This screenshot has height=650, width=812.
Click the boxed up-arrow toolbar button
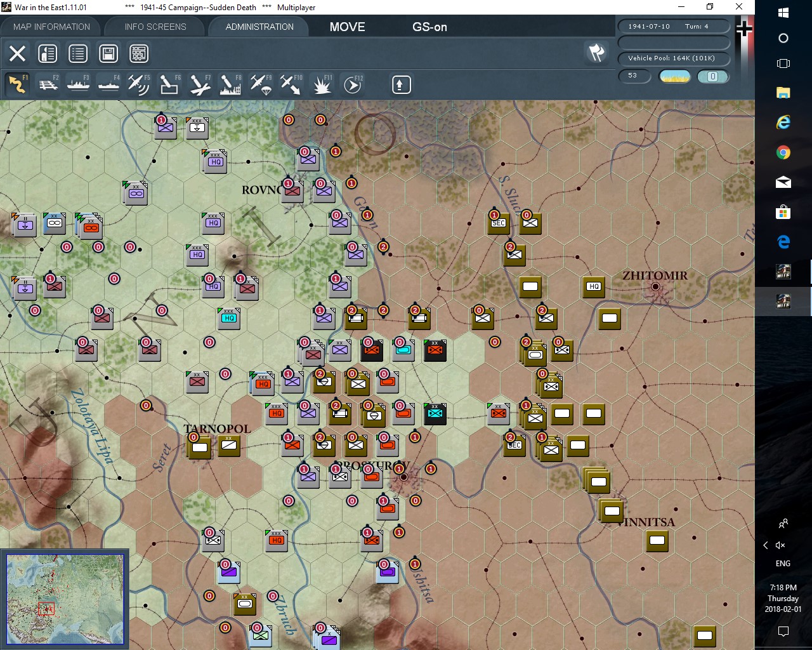(401, 84)
